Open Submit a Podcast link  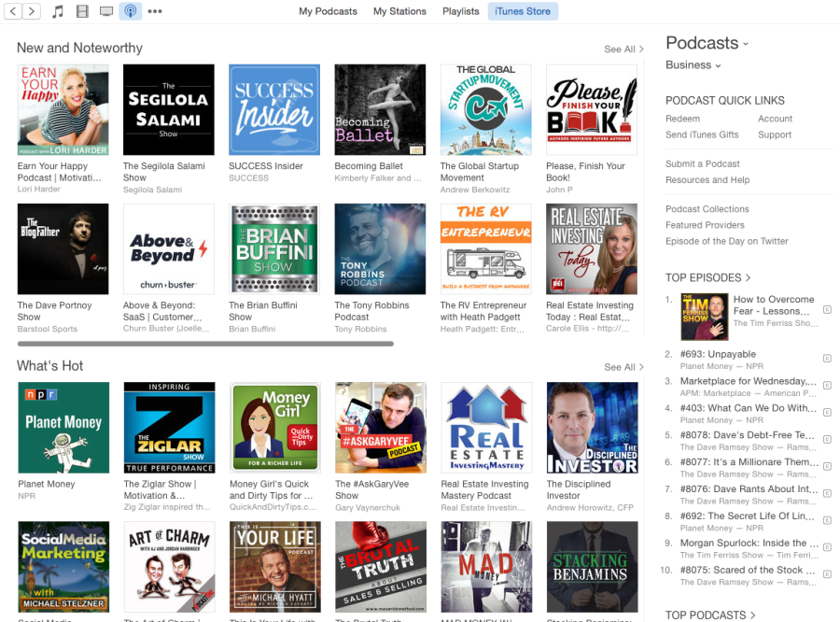click(702, 163)
